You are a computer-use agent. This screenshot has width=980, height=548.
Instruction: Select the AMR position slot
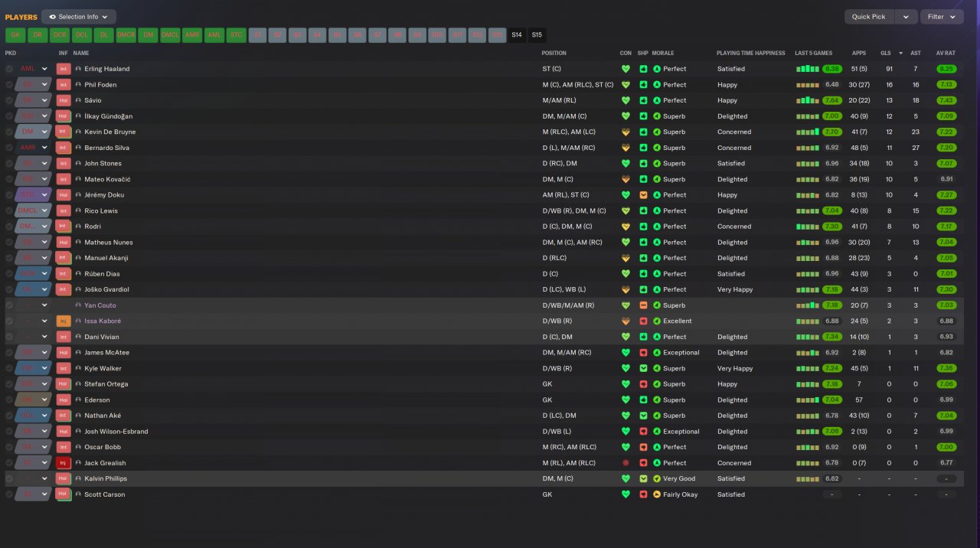191,35
